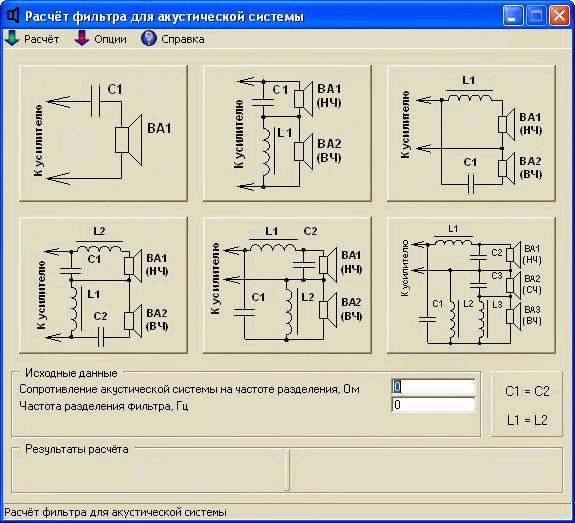Image resolution: width=575 pixels, height=523 pixels.
Task: Focus the crossover frequency (Гц) input field
Action: [x=433, y=405]
